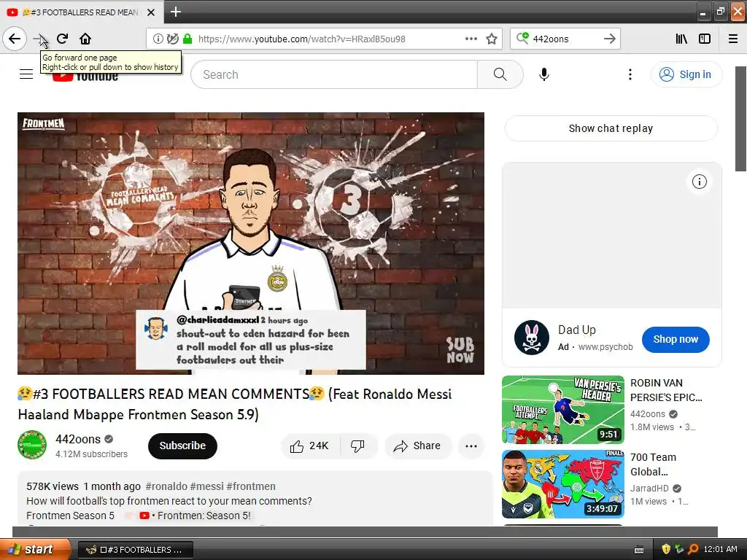Subscribe to the 442oons channel

(182, 446)
